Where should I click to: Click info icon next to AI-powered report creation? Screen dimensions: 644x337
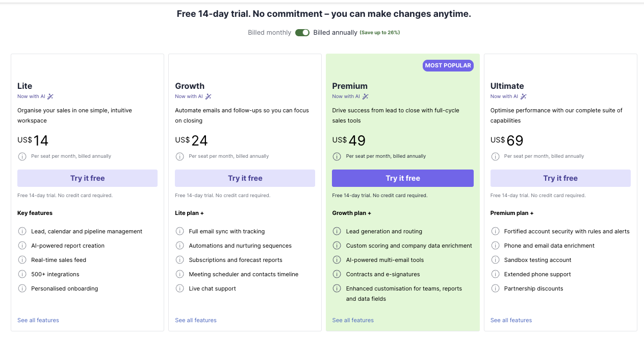pos(22,246)
